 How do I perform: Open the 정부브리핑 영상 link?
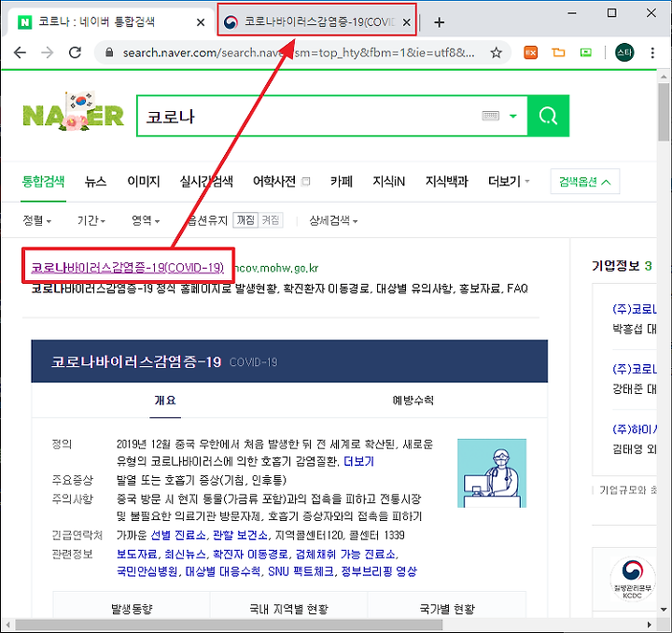[x=379, y=571]
